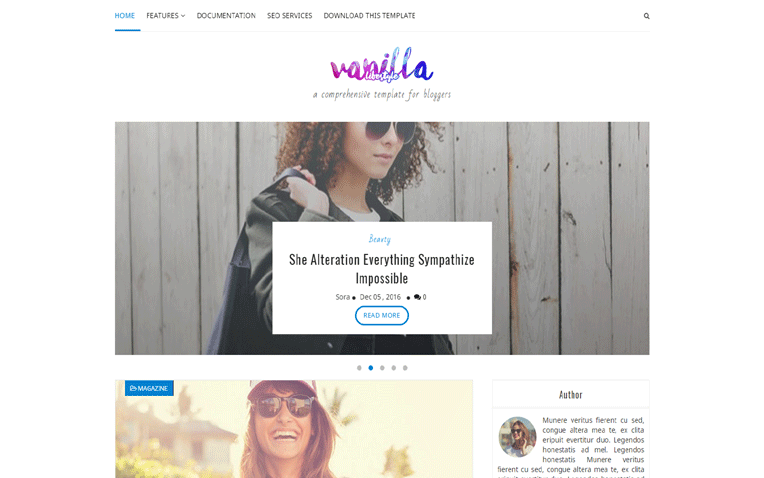Open the Beauty category link
The image size is (764, 478).
pos(380,239)
